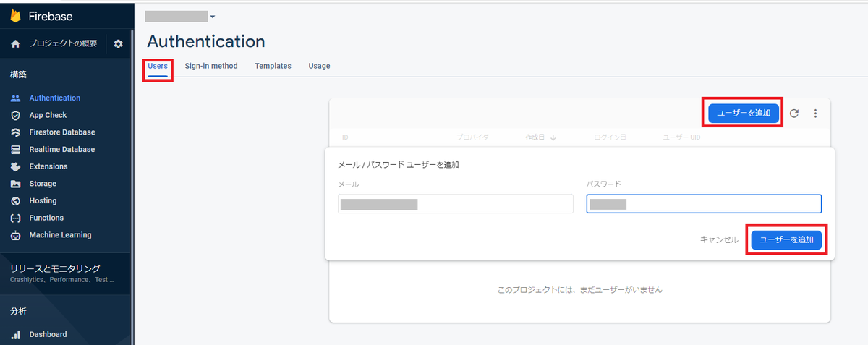Viewport: 868px width, 345px height.
Task: Click the プロバイダ column header
Action: click(x=472, y=137)
